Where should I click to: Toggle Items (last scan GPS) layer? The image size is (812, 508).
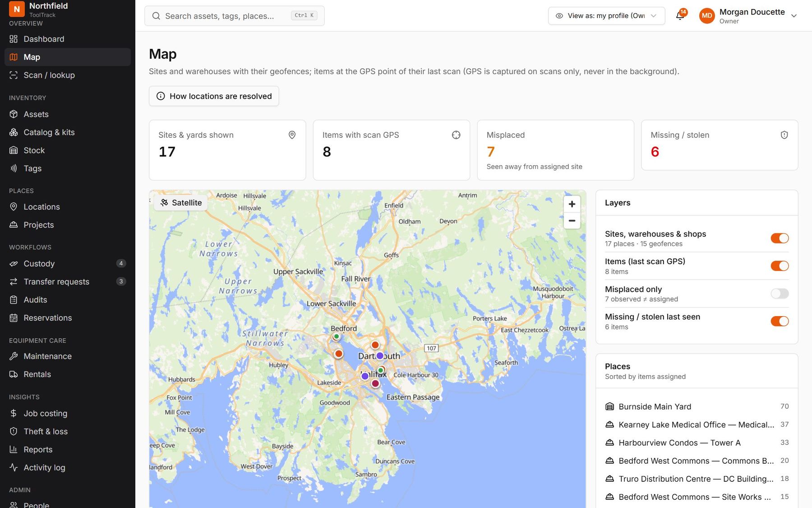point(780,266)
